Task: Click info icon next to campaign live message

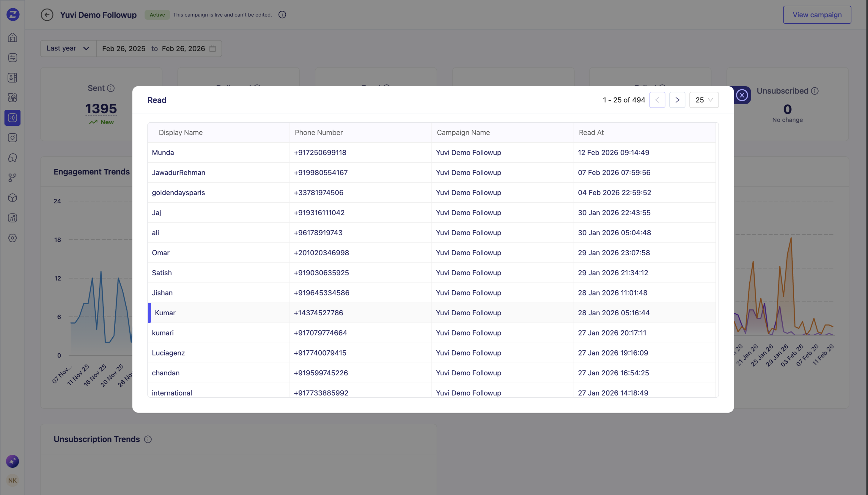Action: click(282, 15)
